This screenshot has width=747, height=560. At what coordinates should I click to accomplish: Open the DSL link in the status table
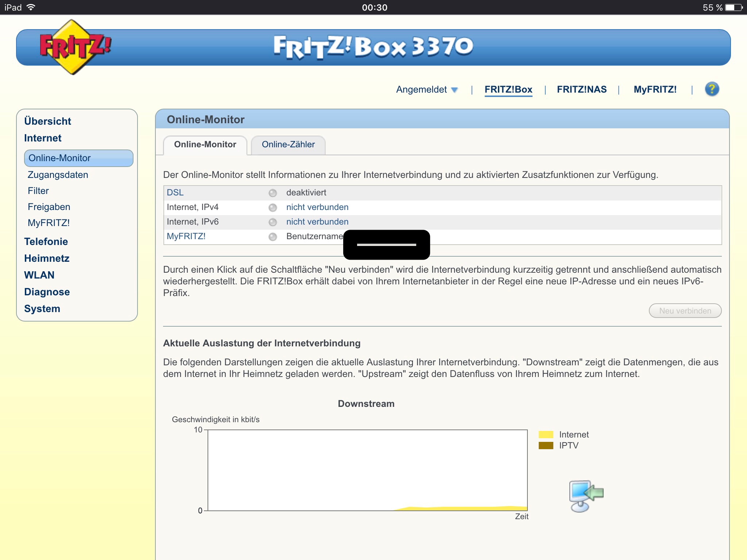(175, 193)
